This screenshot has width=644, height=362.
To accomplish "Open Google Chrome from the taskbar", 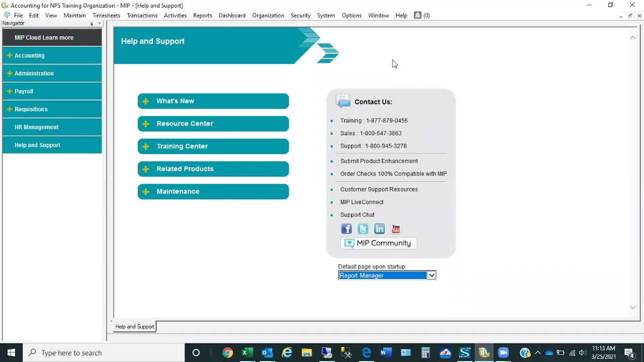I will click(227, 352).
